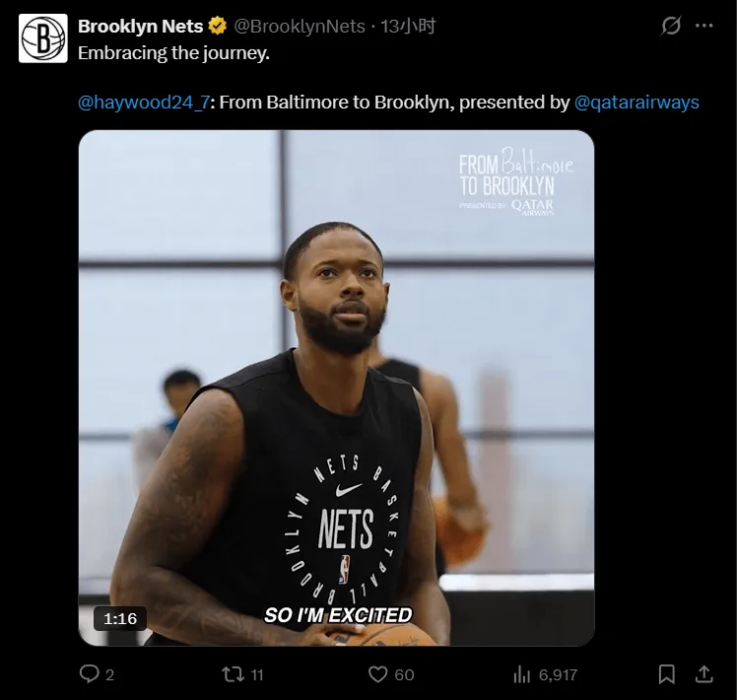737x700 pixels.
Task: Open the Brooklyn Nets display name
Action: click(x=140, y=27)
